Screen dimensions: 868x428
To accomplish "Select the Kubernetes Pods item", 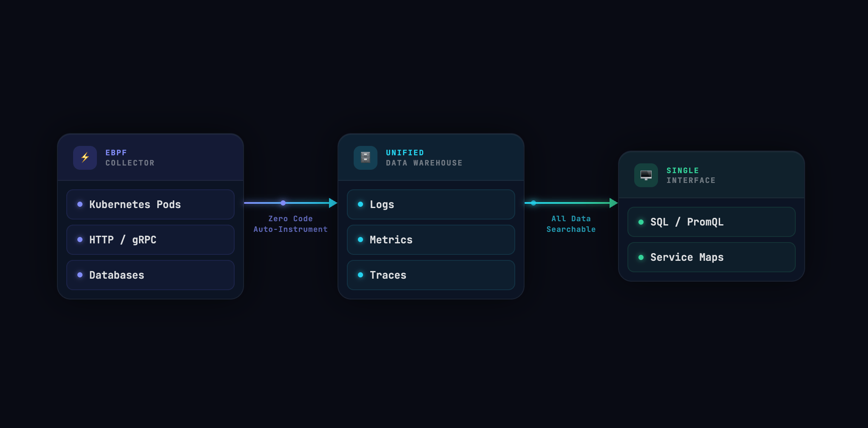I will [150, 204].
